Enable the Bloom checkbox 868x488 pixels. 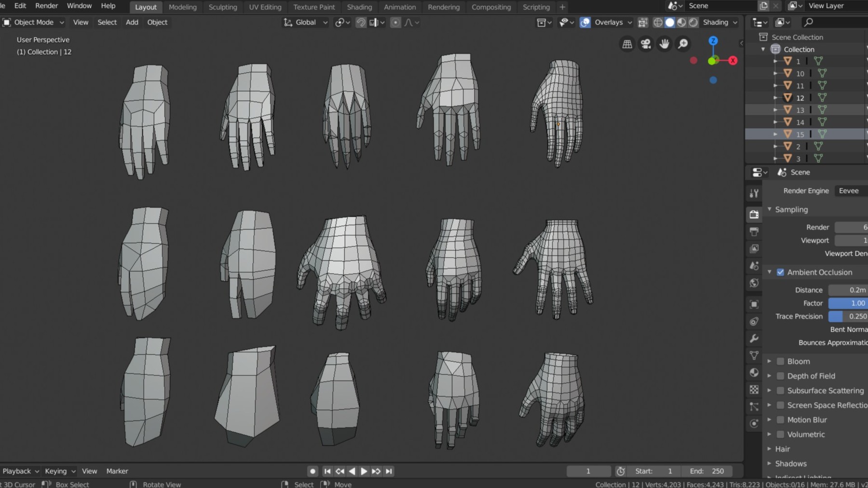click(780, 361)
